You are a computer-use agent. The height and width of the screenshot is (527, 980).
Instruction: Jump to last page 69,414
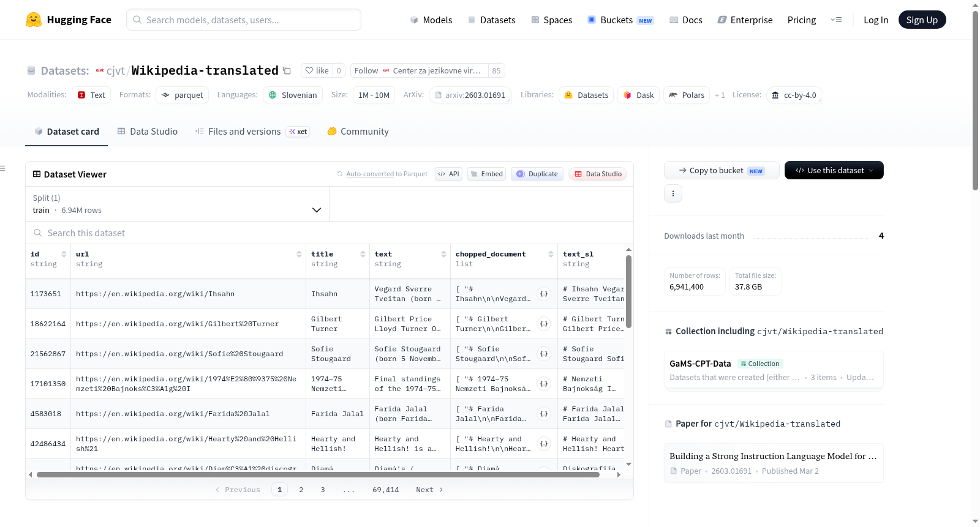tap(386, 490)
